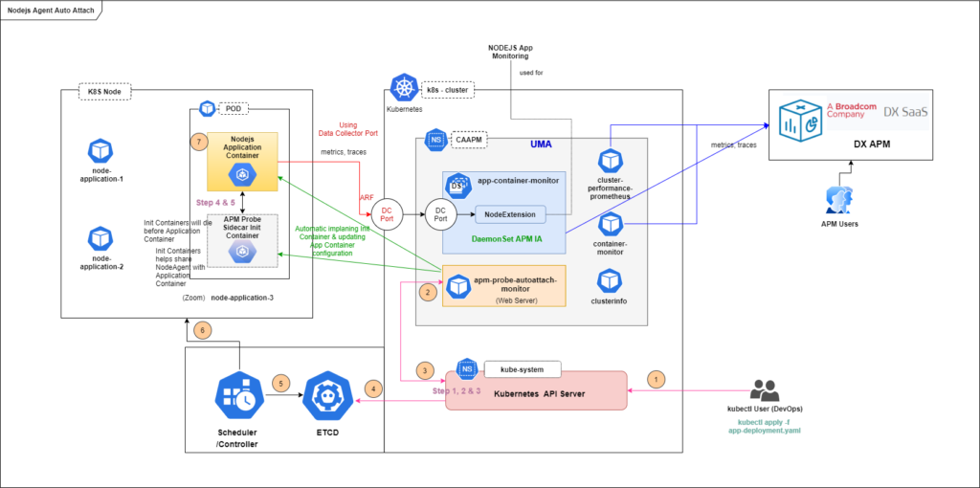This screenshot has width=980, height=488.
Task: Select the clusterinfo cube icon
Action: (x=612, y=281)
